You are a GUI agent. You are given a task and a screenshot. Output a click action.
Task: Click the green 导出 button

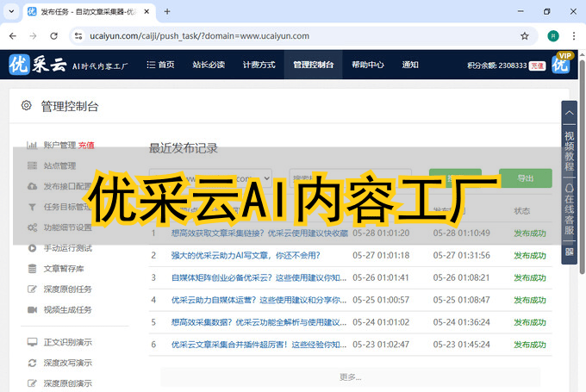point(525,178)
